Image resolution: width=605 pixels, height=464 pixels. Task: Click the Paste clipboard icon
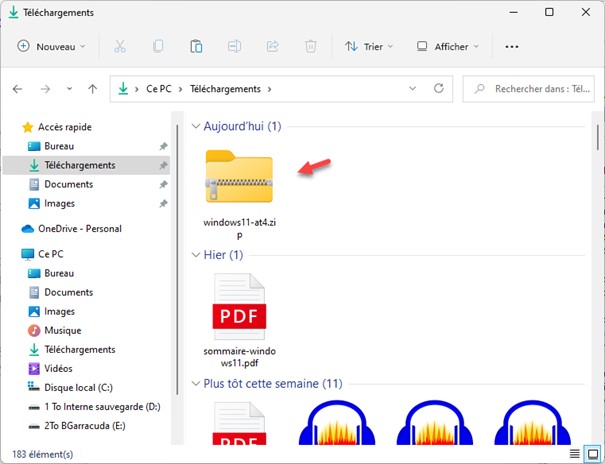196,47
